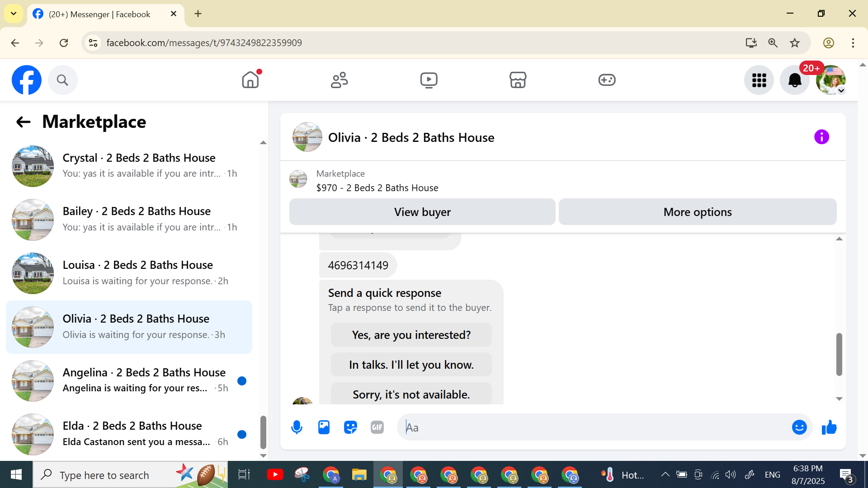View site information icon in address bar
Screen dimensions: 868x488
coord(93,43)
